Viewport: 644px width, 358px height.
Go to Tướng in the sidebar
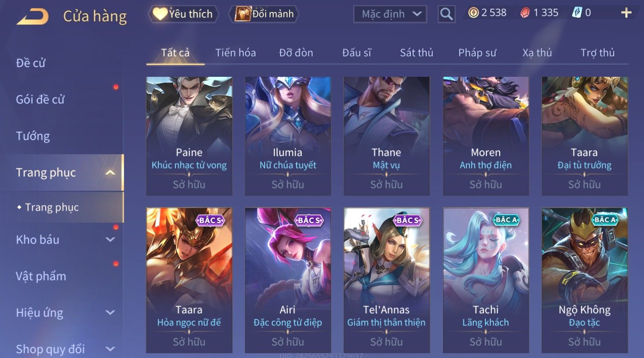coord(33,136)
